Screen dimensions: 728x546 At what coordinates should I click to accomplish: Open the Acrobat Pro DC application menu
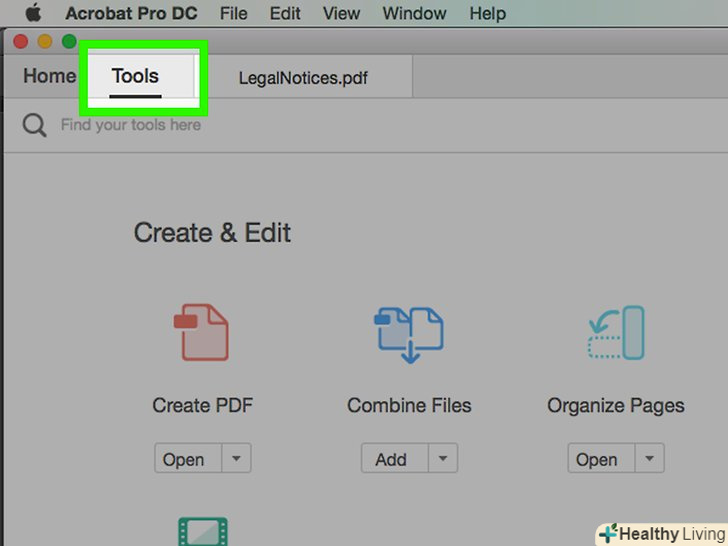(x=131, y=13)
